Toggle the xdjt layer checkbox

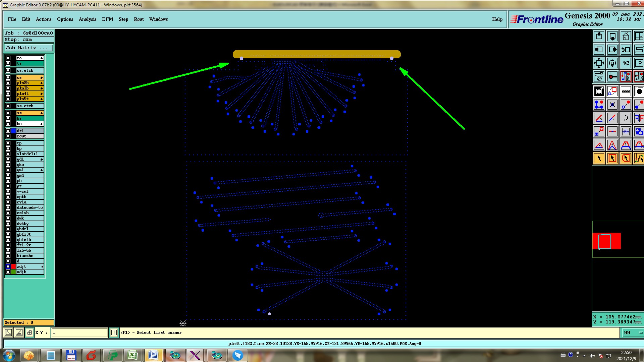[8, 266]
